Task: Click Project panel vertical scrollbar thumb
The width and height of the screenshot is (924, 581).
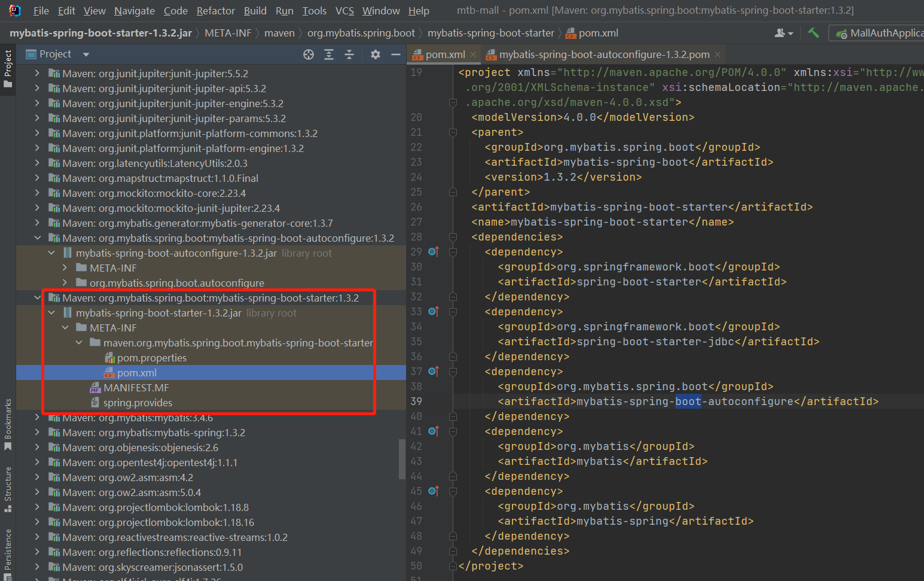Action: 402,460
